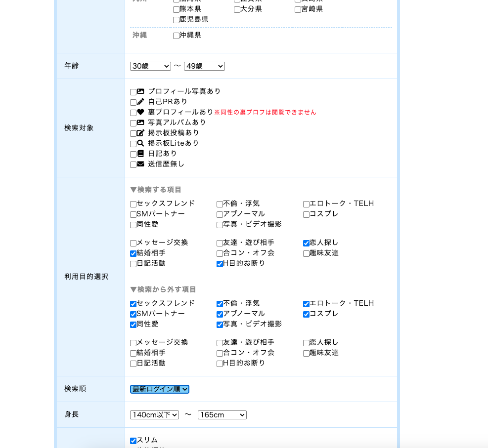This screenshot has width=488, height=448.
Task: Uncheck セックスフレンド in 検索から外す項目
Action: [133, 304]
